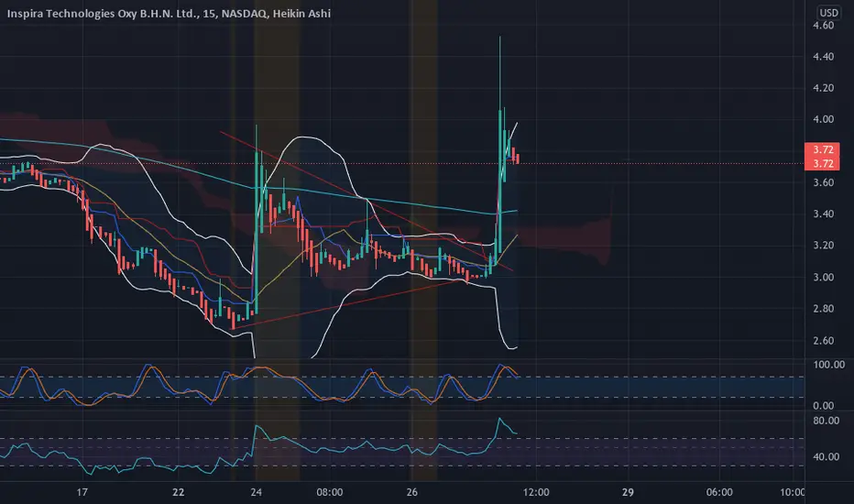This screenshot has width=854, height=504.
Task: Click the 08:00 time axis label
Action: pyautogui.click(x=330, y=492)
